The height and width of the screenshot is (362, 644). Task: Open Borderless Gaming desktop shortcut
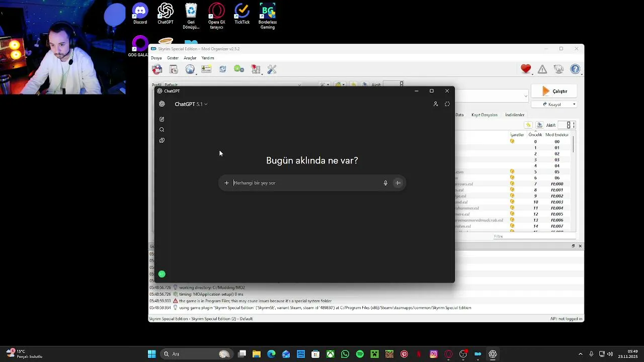coord(268,17)
